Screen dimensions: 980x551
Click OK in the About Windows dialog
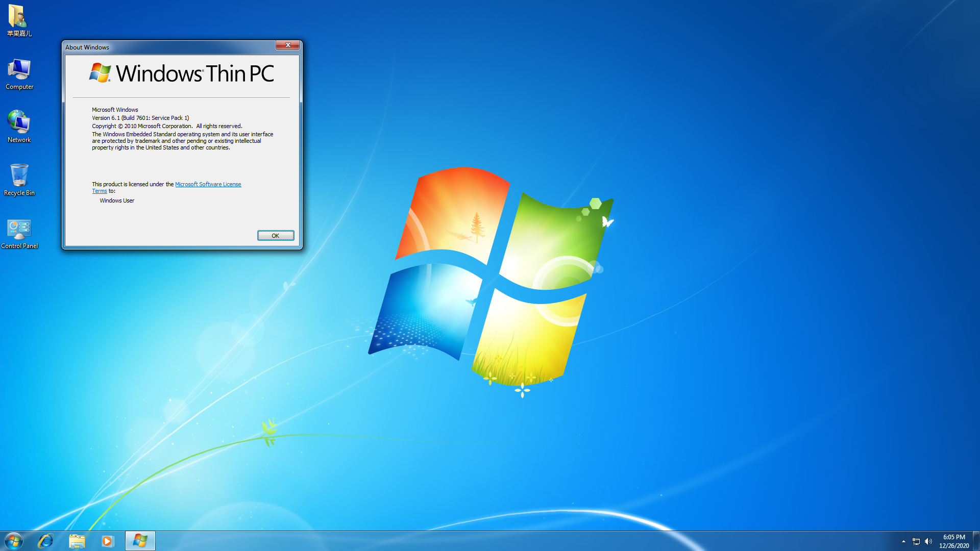[x=276, y=235]
